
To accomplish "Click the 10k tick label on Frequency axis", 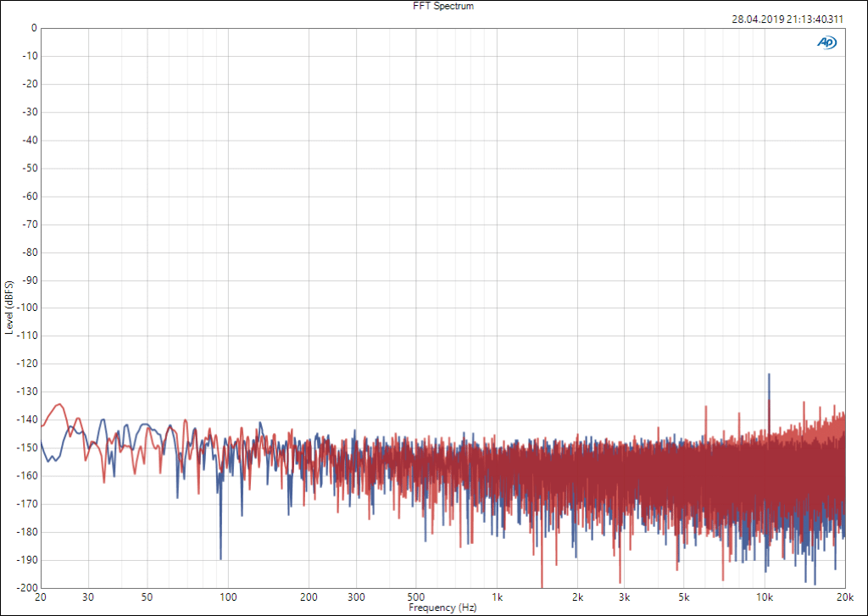I will point(765,597).
